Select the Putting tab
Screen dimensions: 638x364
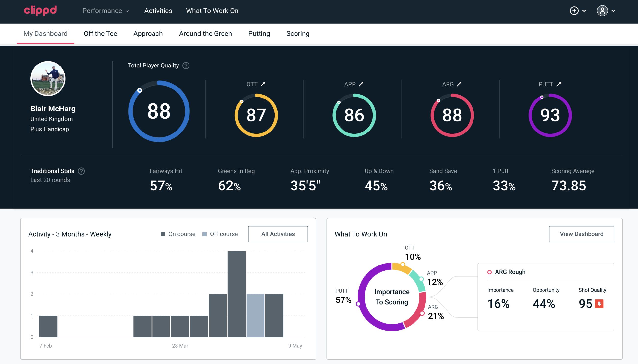pyautogui.click(x=259, y=33)
